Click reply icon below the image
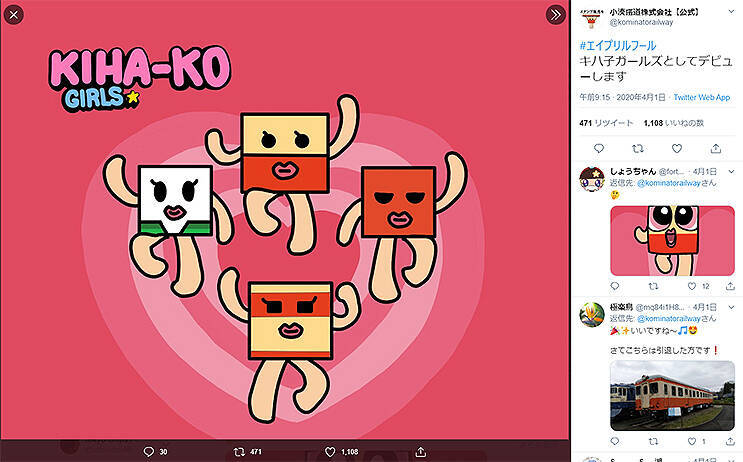Screen dimensions: 743x462 (149, 452)
